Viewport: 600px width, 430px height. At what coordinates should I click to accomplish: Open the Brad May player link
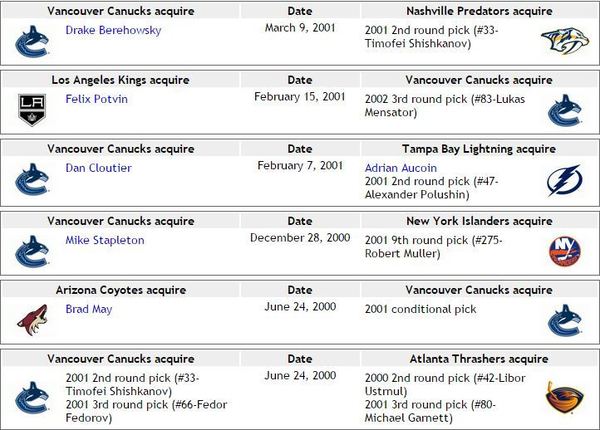point(89,309)
